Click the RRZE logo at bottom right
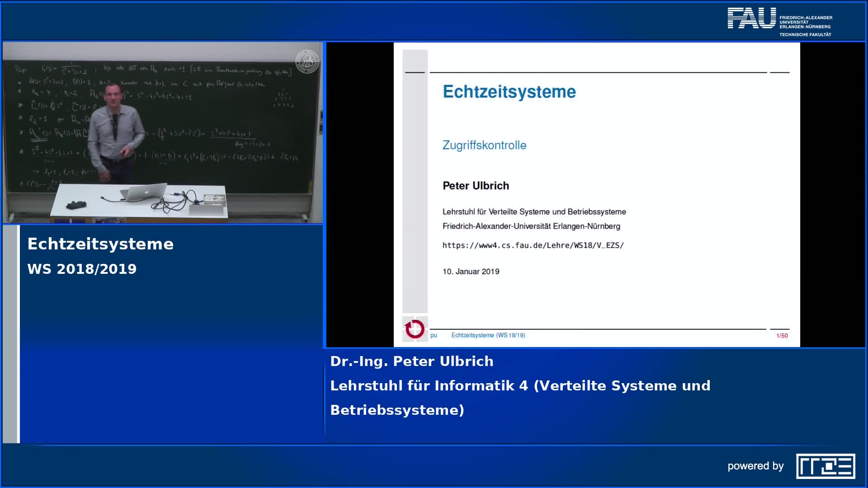The image size is (868, 488). (825, 466)
